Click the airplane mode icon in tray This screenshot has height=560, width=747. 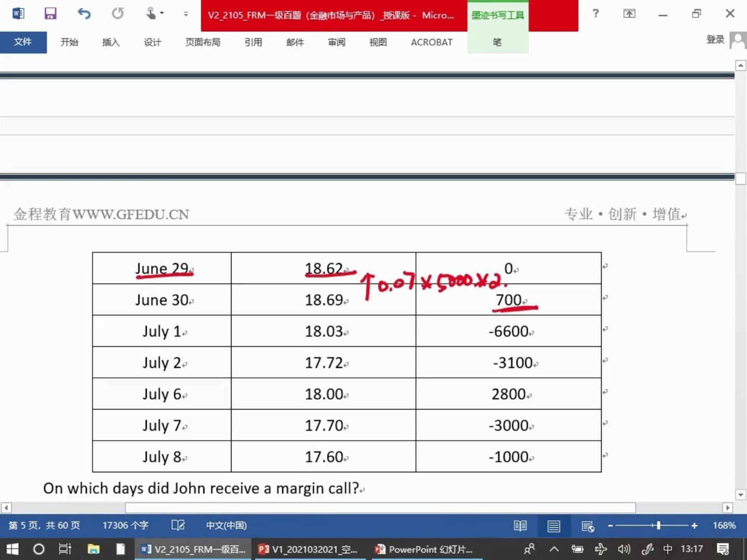601,549
